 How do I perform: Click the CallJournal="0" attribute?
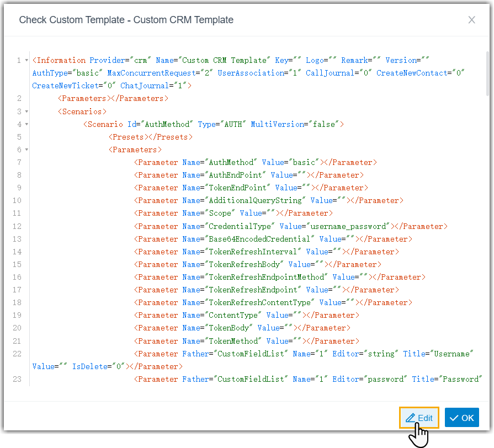coord(339,73)
